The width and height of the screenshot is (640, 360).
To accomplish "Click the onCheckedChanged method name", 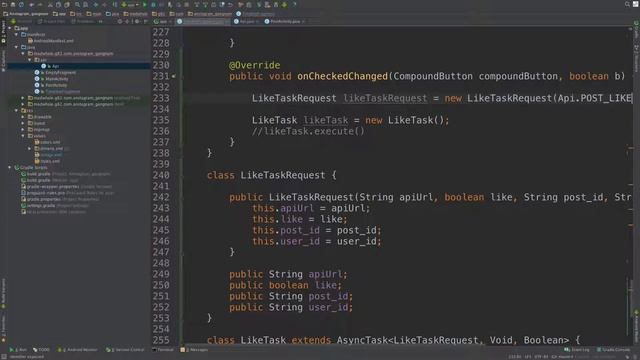I will pos(342,76).
